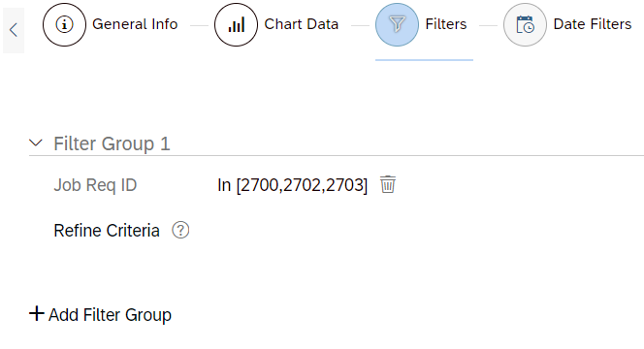Click the Date Filters calendar clock icon
This screenshot has width=644, height=349.
526,24
